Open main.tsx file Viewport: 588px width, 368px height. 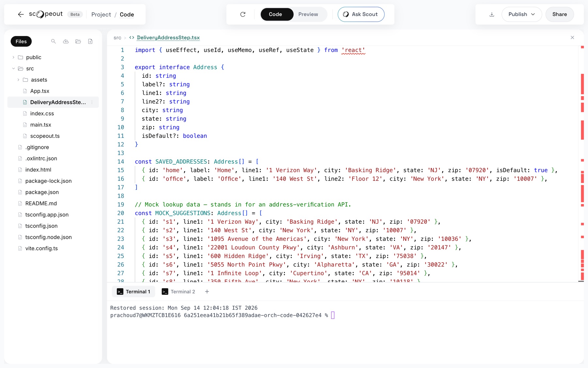[x=53, y=125]
